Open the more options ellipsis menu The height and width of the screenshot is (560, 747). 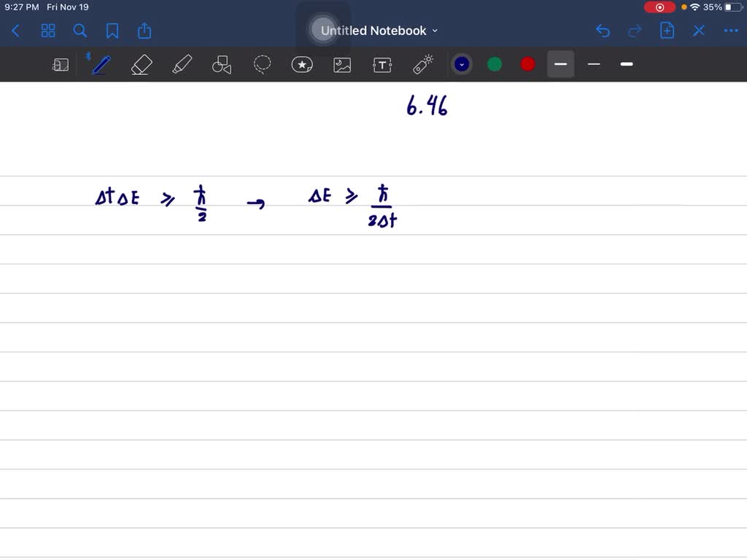pos(731,31)
